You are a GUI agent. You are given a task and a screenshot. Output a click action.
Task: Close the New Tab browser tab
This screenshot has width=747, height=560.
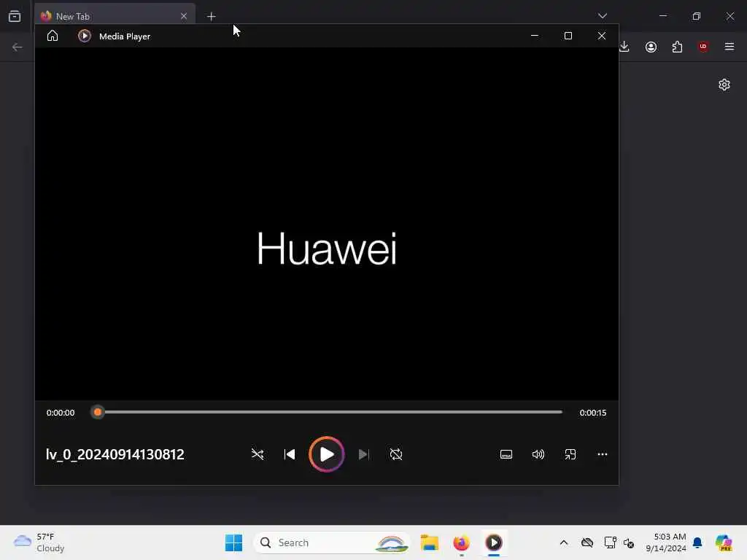coord(183,16)
